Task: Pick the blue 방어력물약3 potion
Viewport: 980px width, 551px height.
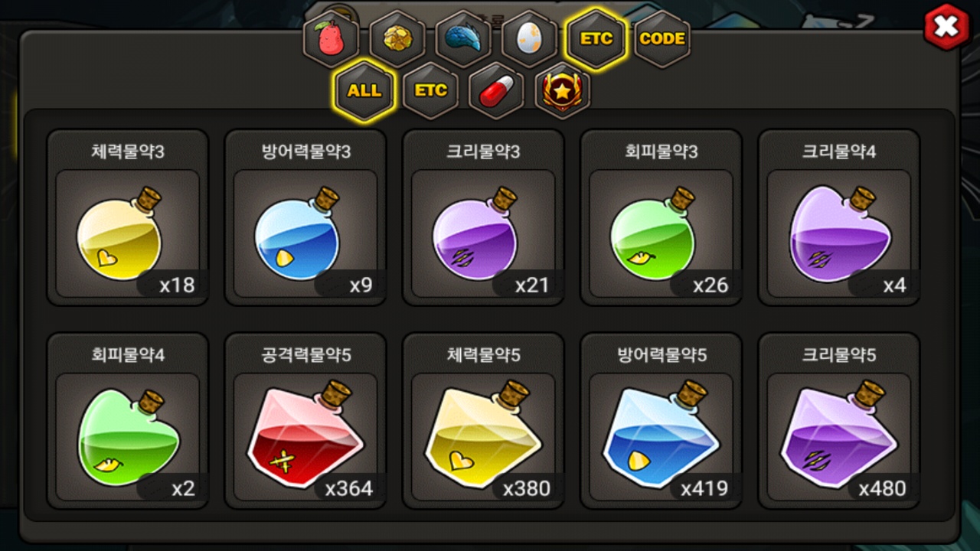Action: [305, 218]
